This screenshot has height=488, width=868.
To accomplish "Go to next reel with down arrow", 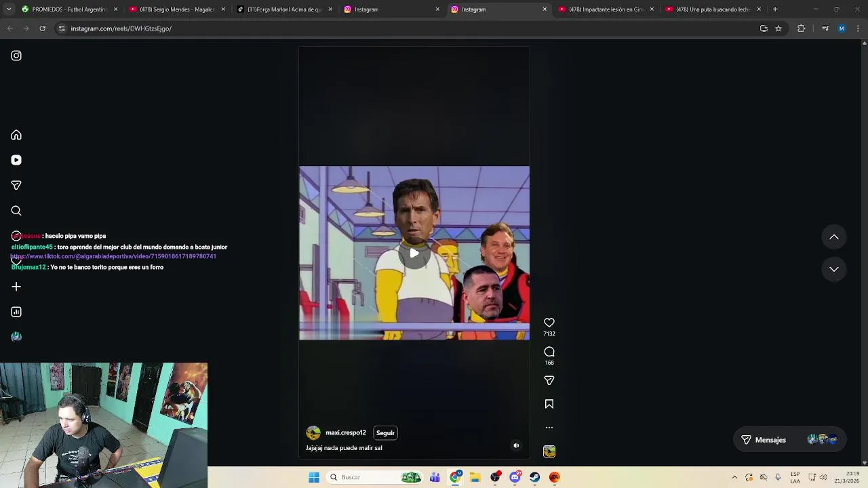I will [834, 269].
